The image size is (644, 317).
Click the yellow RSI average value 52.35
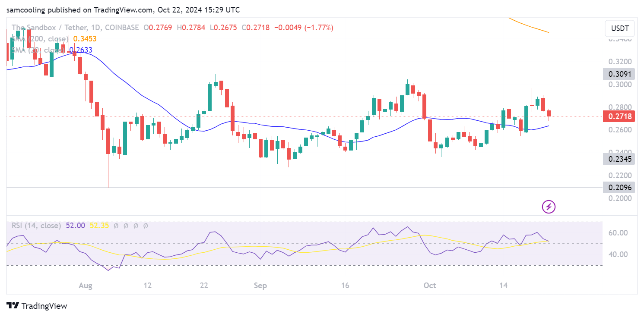99,225
